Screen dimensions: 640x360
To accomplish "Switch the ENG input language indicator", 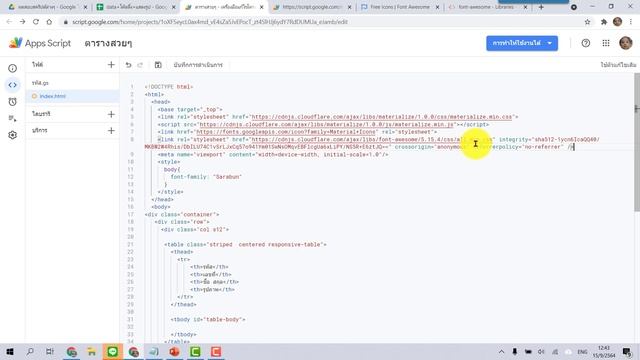I will point(582,351).
